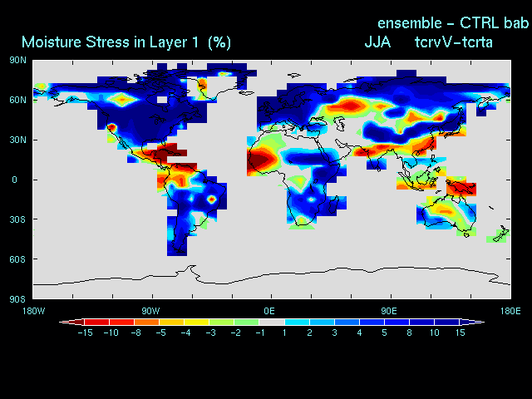This screenshot has height=399, width=532.
Task: Click the '-4' colorbar tick label
Action: point(185,332)
